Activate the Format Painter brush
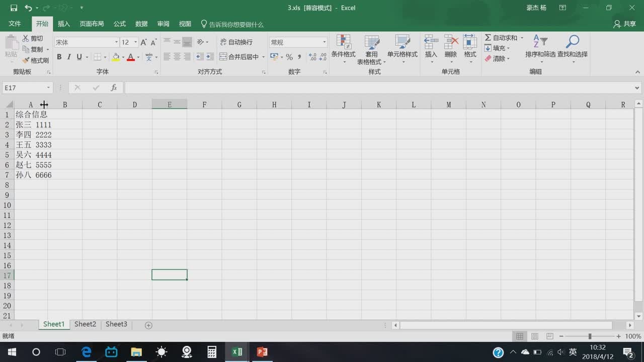Image resolution: width=644 pixels, height=362 pixels. [35, 60]
